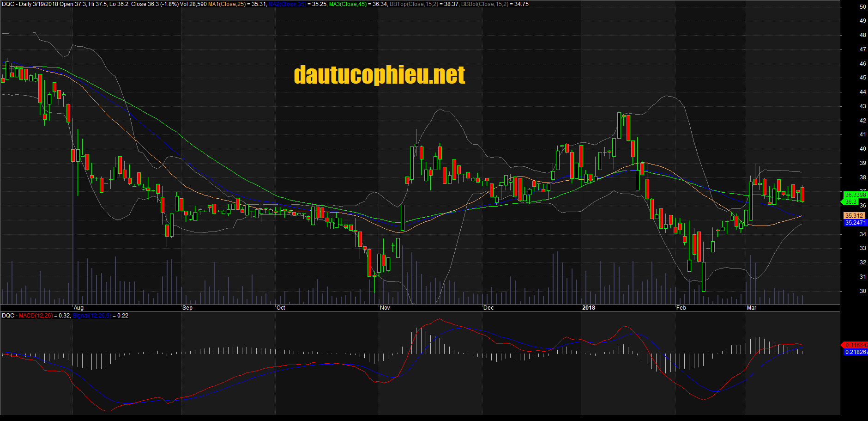
Task: Click the Signal(12,26,9) = 0.22 legend
Action: point(101,316)
